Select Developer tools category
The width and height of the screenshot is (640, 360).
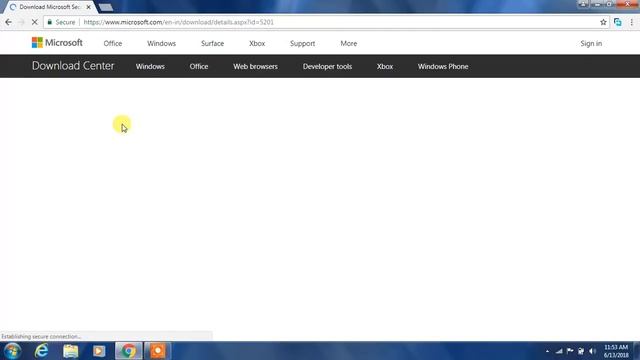[x=327, y=67]
